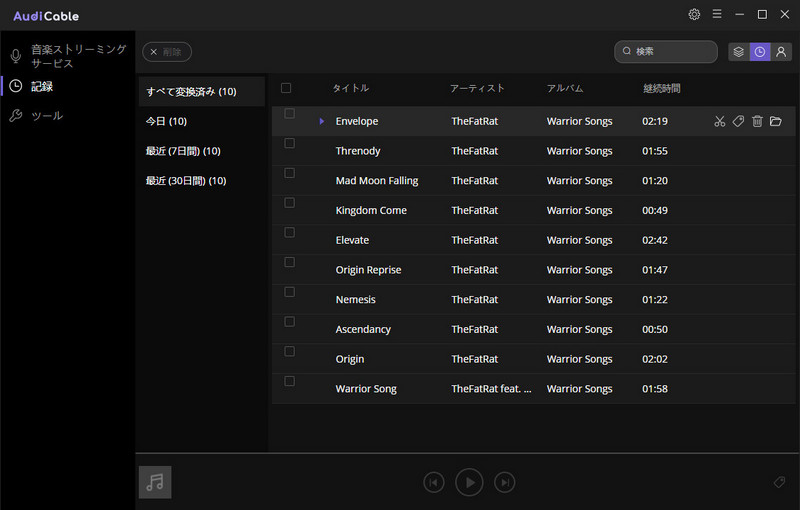Select the すべて変換済み (10) filter

202,92
